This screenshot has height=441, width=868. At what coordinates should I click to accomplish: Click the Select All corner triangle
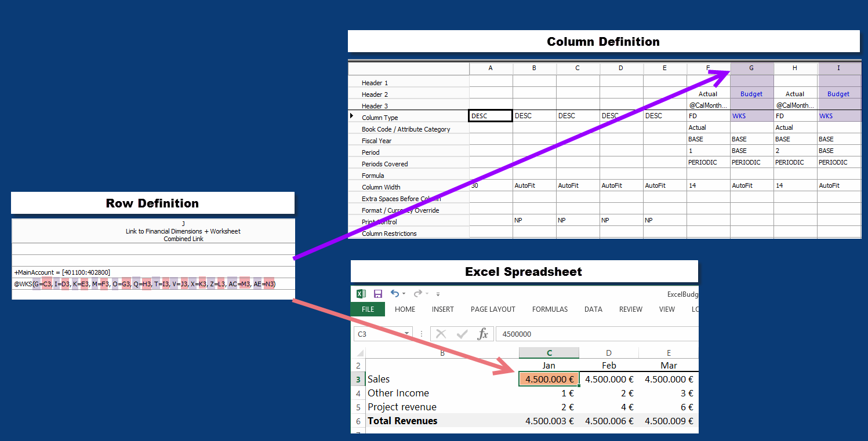coord(359,353)
